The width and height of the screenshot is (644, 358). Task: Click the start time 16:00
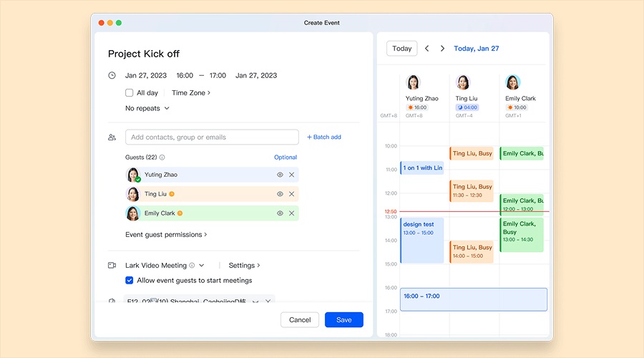coord(185,76)
